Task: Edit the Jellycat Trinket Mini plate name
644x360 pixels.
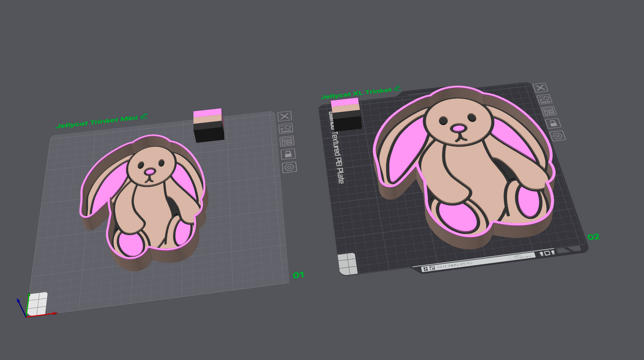Action: pyautogui.click(x=144, y=117)
